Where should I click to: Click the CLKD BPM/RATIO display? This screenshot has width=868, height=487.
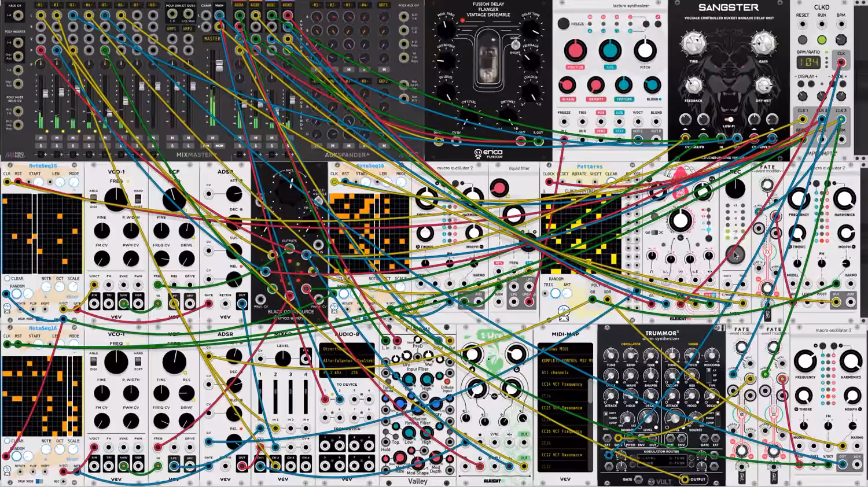(808, 62)
